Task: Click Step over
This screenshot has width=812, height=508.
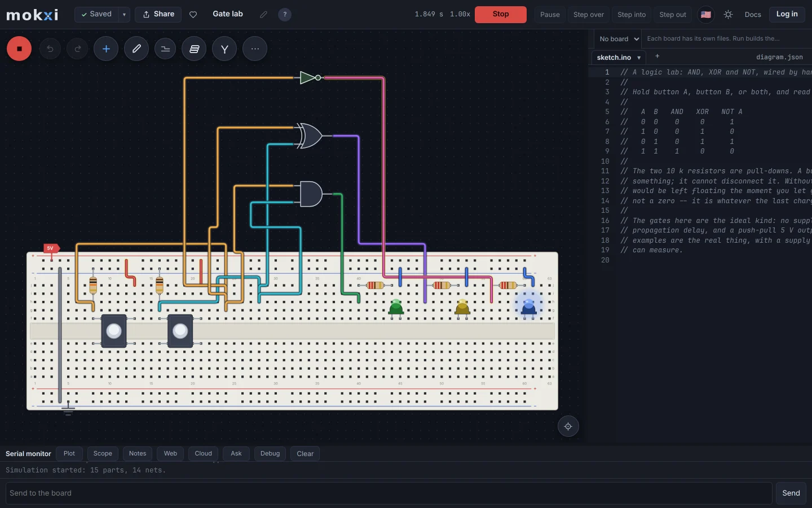Action: click(589, 15)
